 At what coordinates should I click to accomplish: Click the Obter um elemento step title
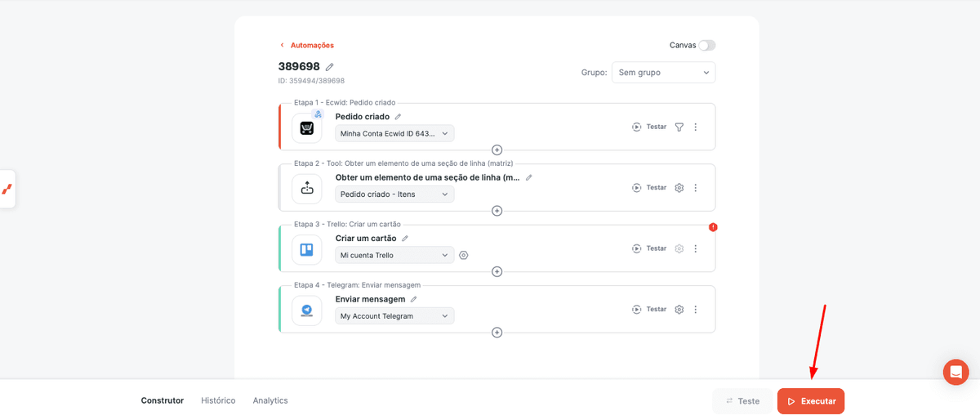pyautogui.click(x=428, y=177)
